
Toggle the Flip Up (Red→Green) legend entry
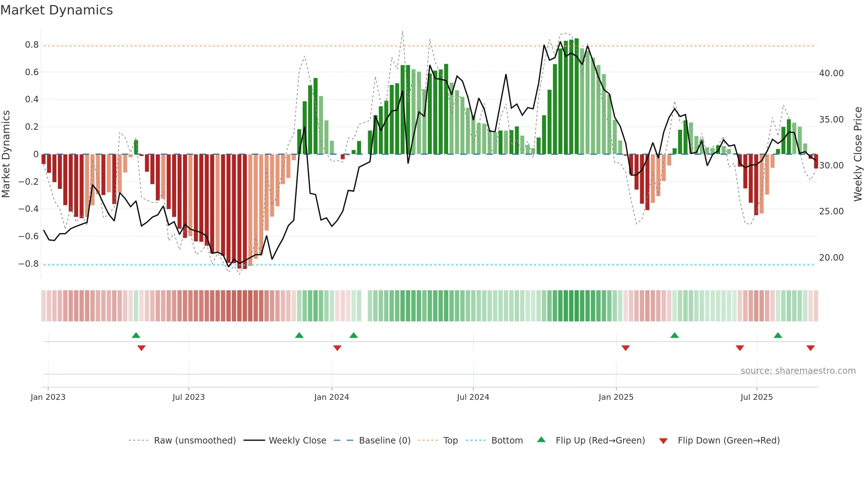tap(591, 440)
